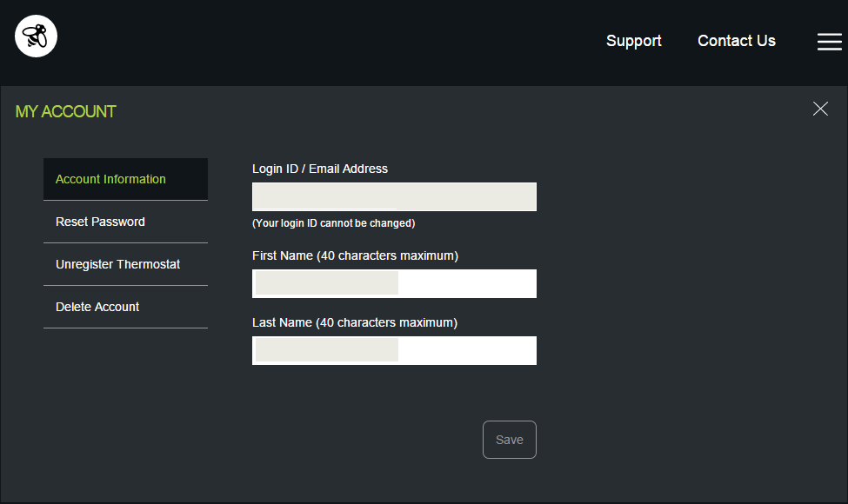Click the First Name 40 characters label
This screenshot has height=504, width=848.
click(x=355, y=255)
